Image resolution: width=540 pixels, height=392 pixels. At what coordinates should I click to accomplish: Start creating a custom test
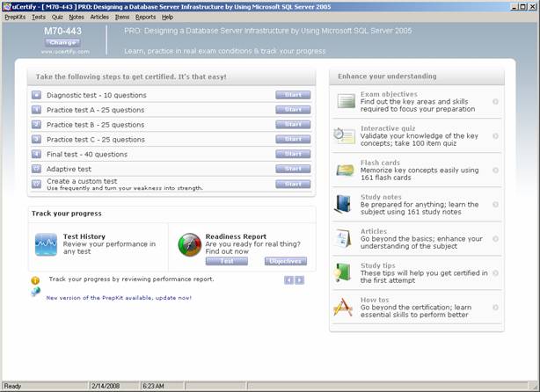click(293, 184)
